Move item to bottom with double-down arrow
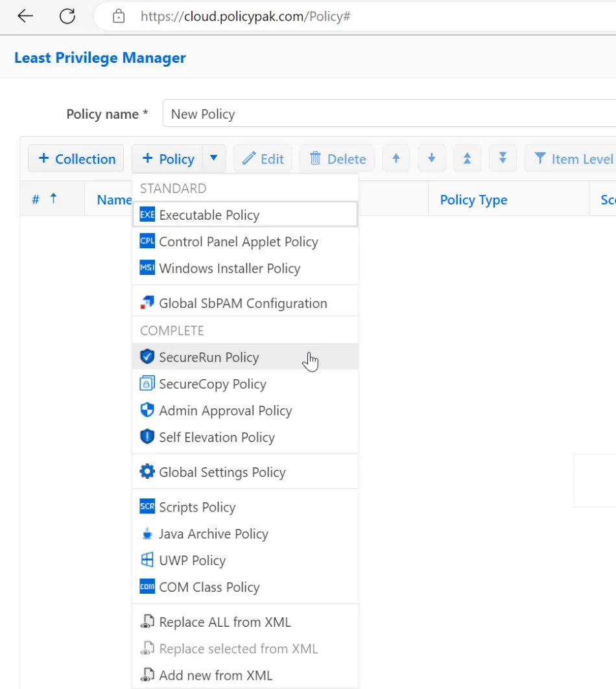This screenshot has height=689, width=616. tap(503, 159)
